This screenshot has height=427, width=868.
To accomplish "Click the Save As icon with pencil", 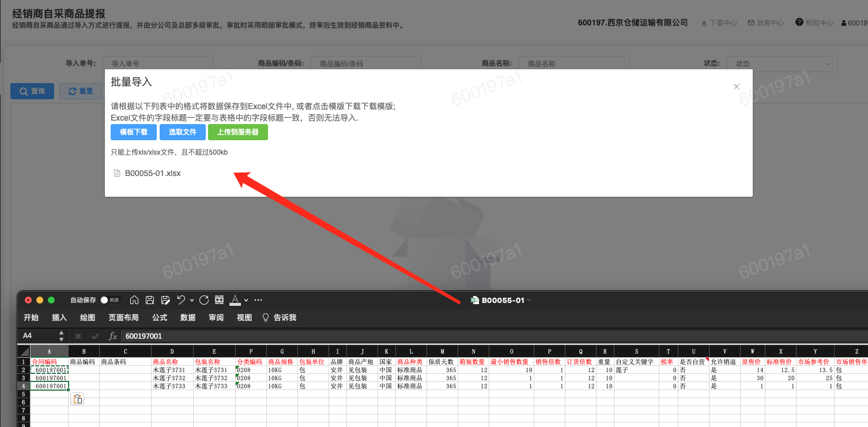I will coord(165,300).
